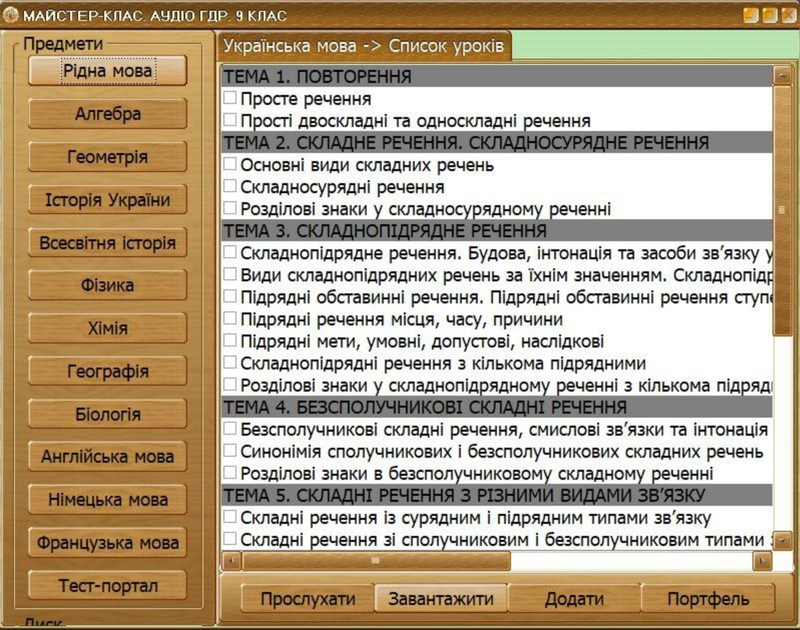The image size is (800, 630).
Task: Toggle 'Підрядні речення місця, часу, причини' checkbox
Action: pyautogui.click(x=230, y=319)
